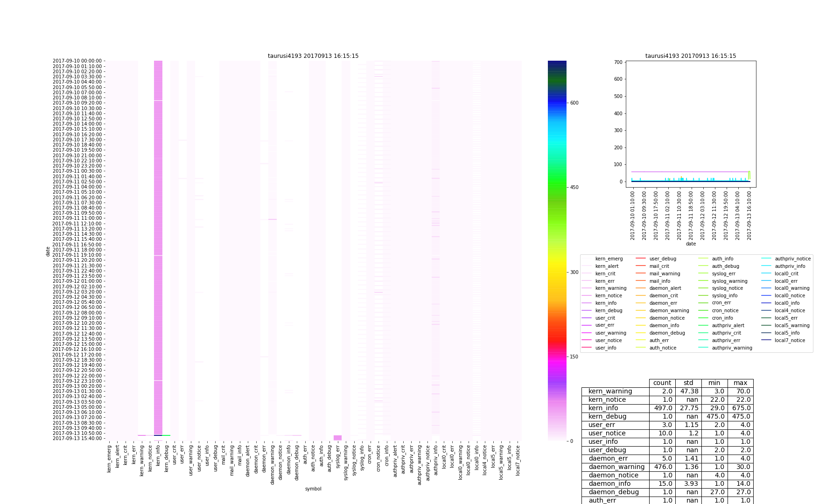Click the pink syslog_err block in heatmap
Screen dimensions: 840x504
(x=337, y=438)
